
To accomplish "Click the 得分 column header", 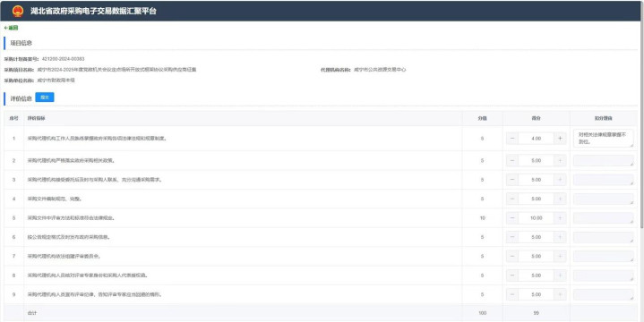I will pyautogui.click(x=536, y=118).
